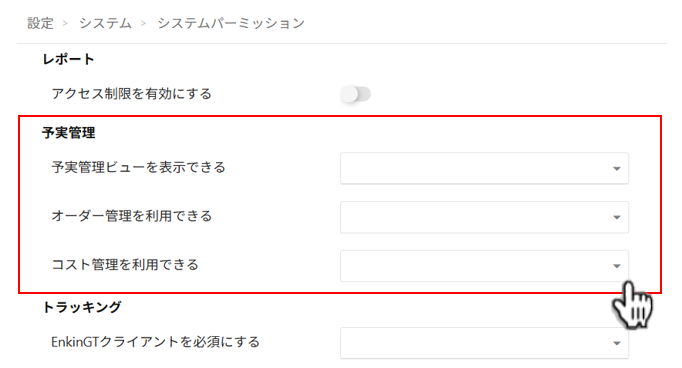The width and height of the screenshot is (682, 368).
Task: Open the EnkinGTクライアントを必須にする combo box
Action: pos(485,343)
